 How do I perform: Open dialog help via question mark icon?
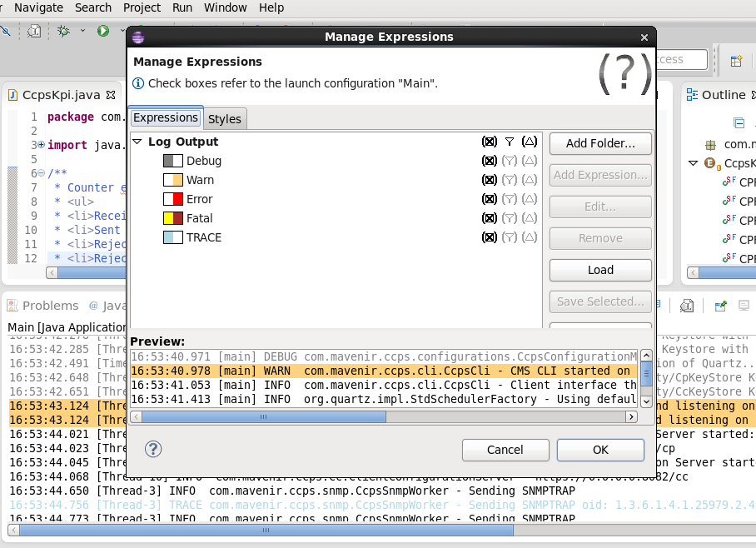(x=153, y=449)
